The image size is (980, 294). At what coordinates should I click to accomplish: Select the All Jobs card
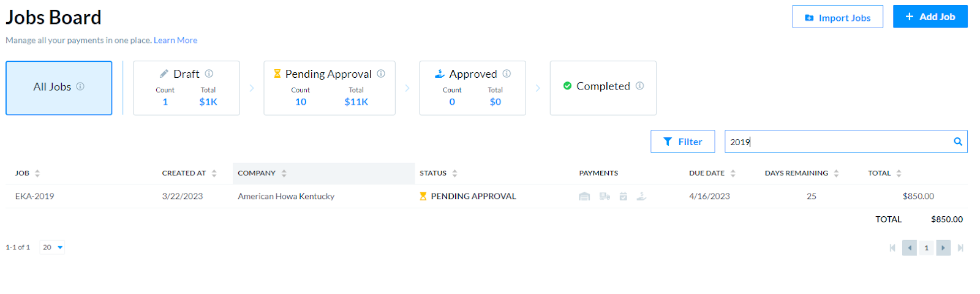59,88
